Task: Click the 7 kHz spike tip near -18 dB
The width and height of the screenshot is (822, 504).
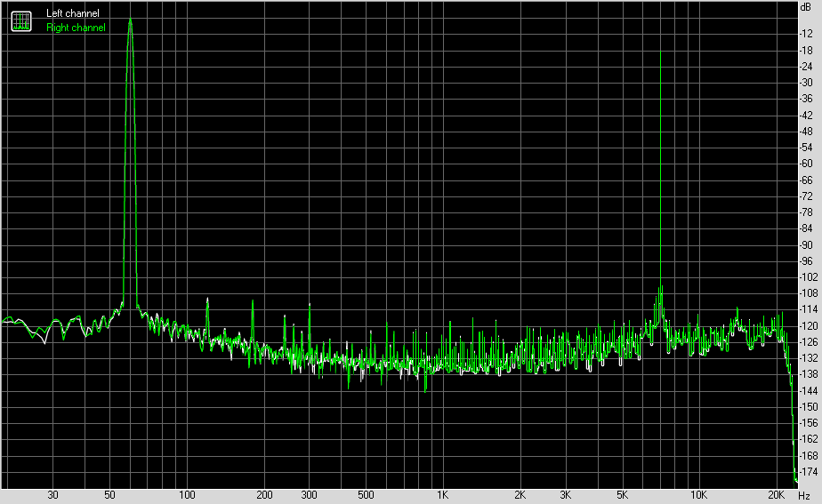Action: [x=660, y=52]
